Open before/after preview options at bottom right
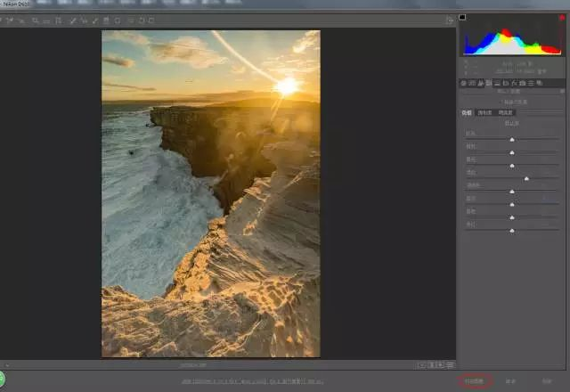 (x=422, y=364)
